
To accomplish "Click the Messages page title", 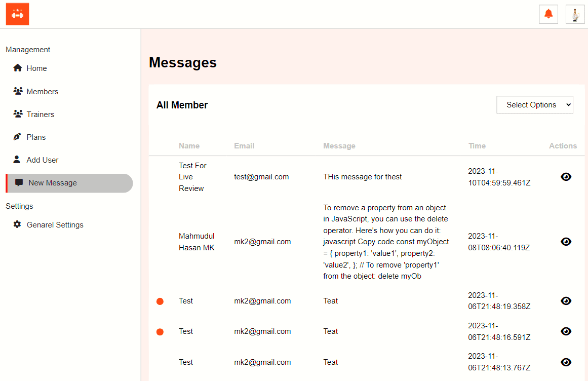I will [183, 62].
